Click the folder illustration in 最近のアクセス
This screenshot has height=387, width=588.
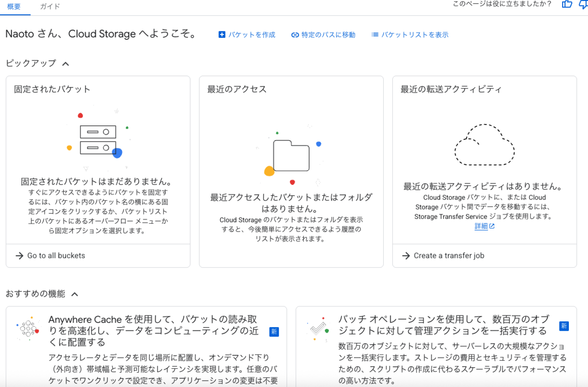click(x=291, y=155)
